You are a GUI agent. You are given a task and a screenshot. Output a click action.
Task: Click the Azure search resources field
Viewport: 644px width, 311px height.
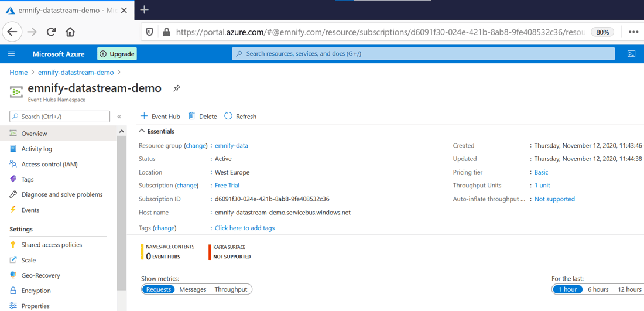(423, 54)
